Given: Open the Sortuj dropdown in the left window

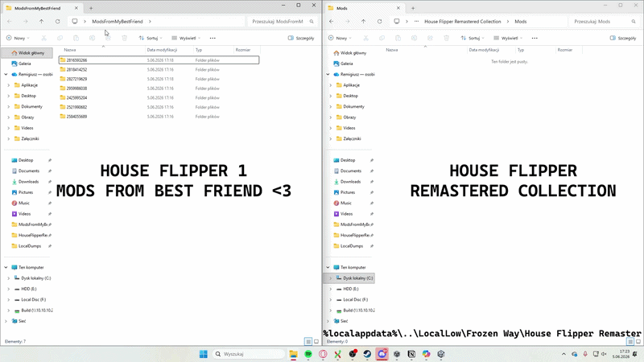Looking at the screenshot, I should [151, 38].
